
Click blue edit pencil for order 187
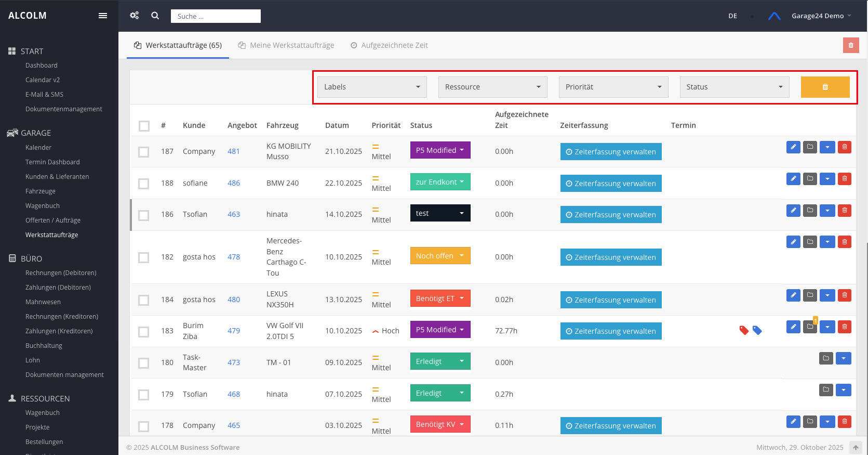pos(793,147)
